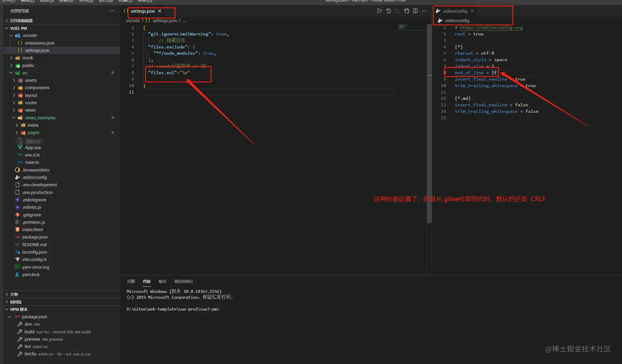Click the Vue icon beside App.vue

tap(20, 147)
